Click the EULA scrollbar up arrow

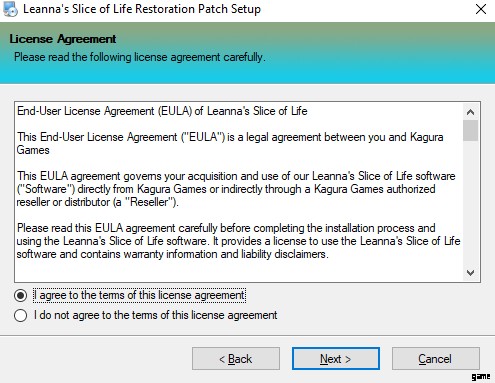[470, 112]
